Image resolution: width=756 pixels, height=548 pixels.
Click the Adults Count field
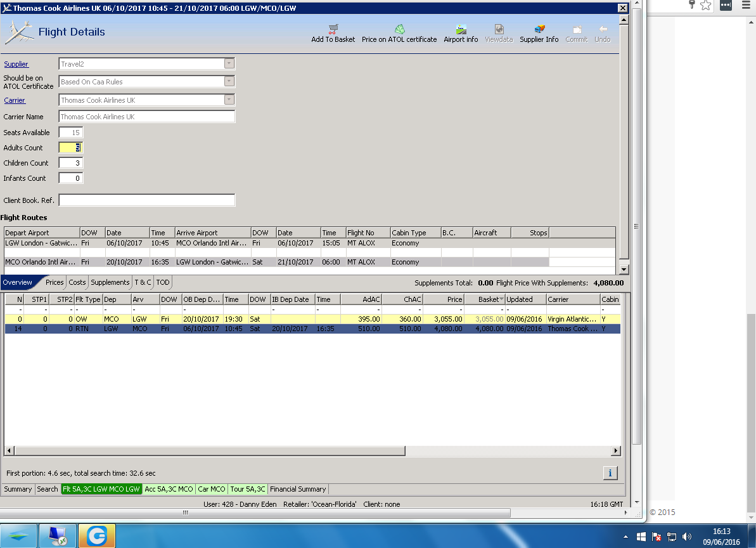pyautogui.click(x=70, y=148)
